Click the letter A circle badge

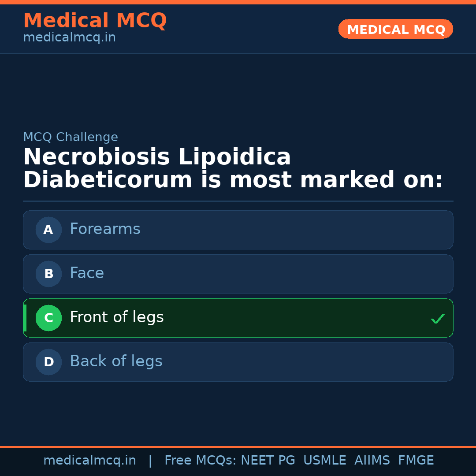(48, 230)
